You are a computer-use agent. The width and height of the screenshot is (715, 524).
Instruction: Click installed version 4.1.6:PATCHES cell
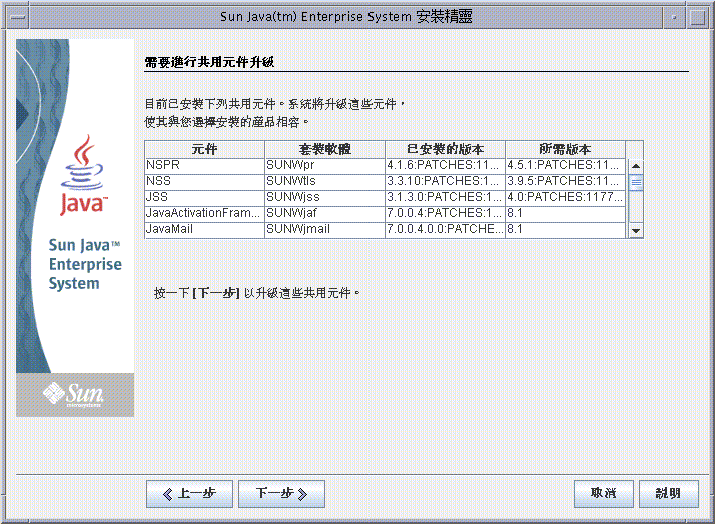[x=446, y=165]
